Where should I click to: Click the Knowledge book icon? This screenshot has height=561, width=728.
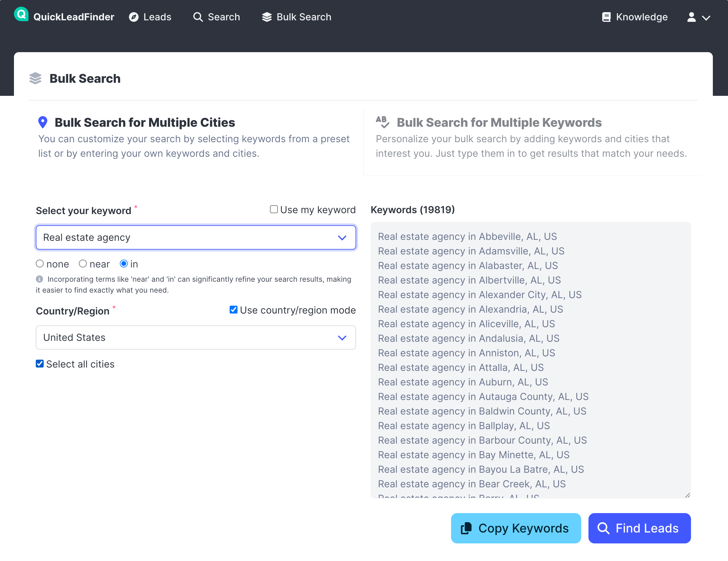606,17
